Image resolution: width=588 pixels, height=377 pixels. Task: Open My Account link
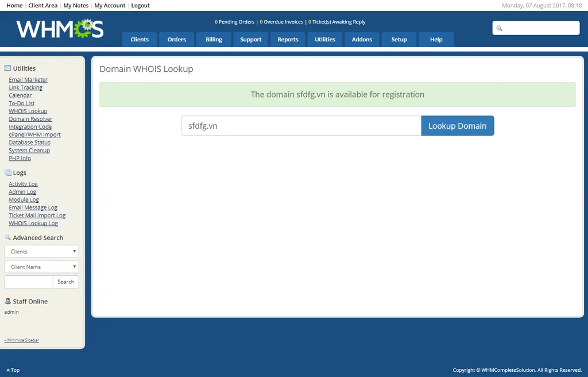pyautogui.click(x=110, y=5)
